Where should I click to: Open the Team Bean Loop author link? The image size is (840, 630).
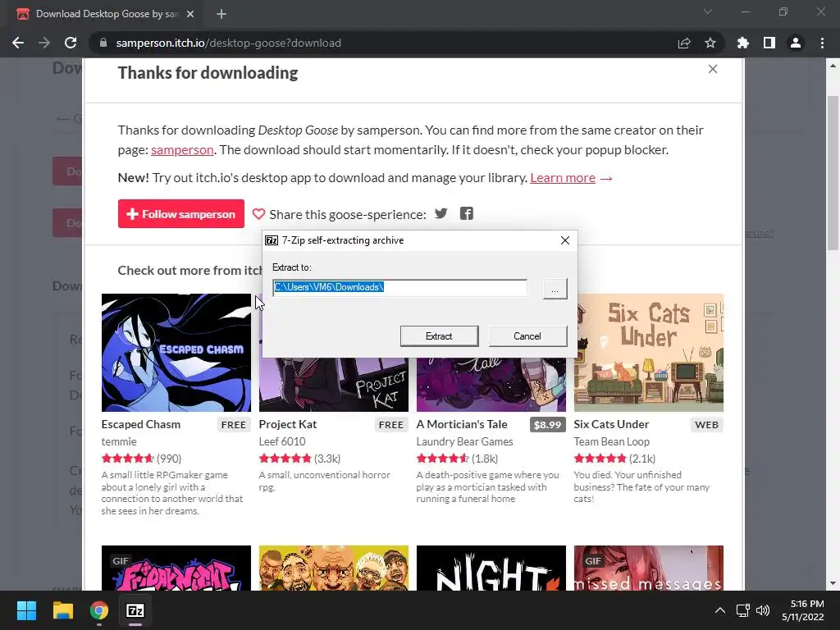(612, 441)
